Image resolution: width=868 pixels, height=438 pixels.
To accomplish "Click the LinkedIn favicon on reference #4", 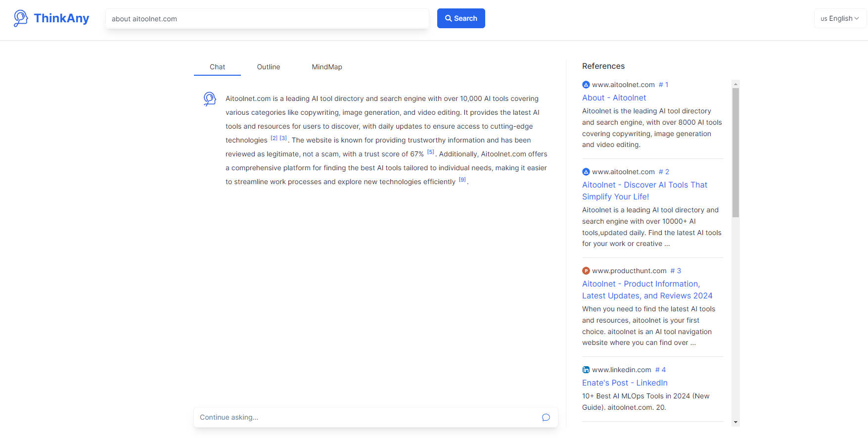I will 586,370.
